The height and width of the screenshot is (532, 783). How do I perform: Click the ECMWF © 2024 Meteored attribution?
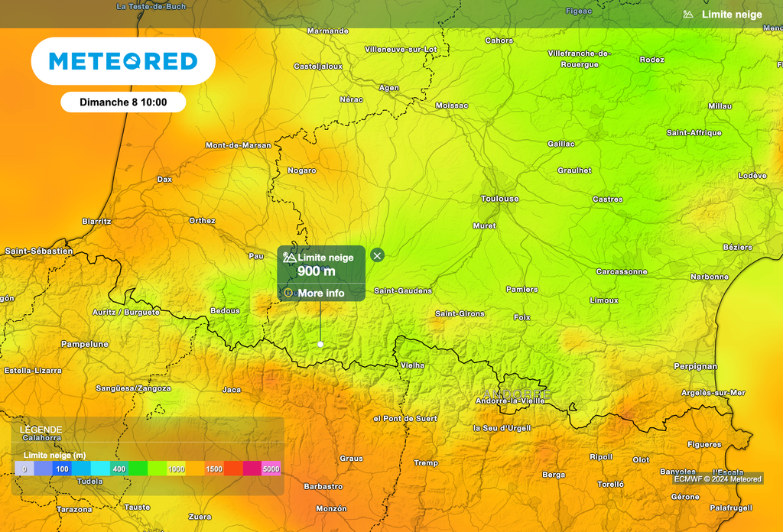point(717,479)
